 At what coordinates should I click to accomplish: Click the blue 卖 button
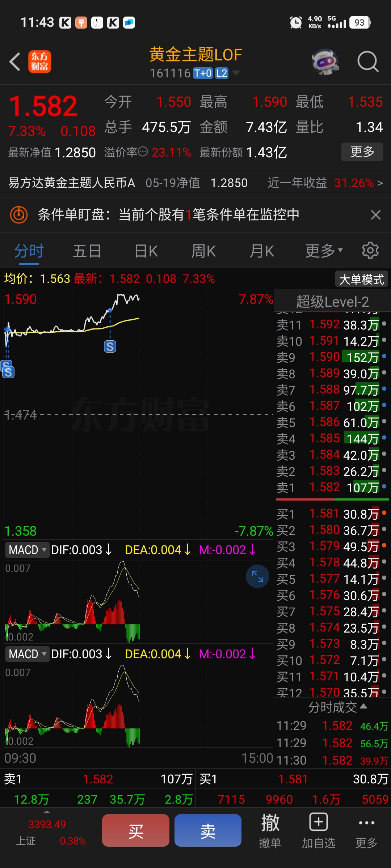pyautogui.click(x=208, y=830)
